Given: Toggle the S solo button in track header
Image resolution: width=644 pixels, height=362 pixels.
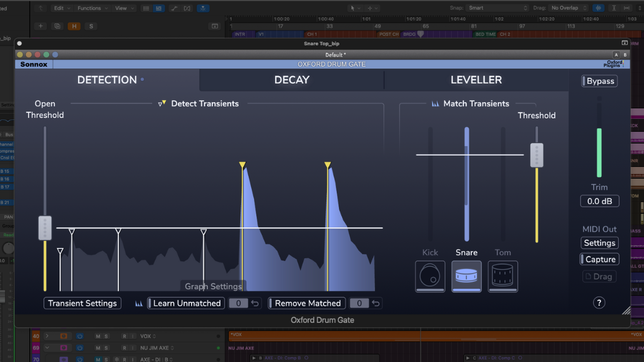Looking at the screenshot, I should pos(91,26).
